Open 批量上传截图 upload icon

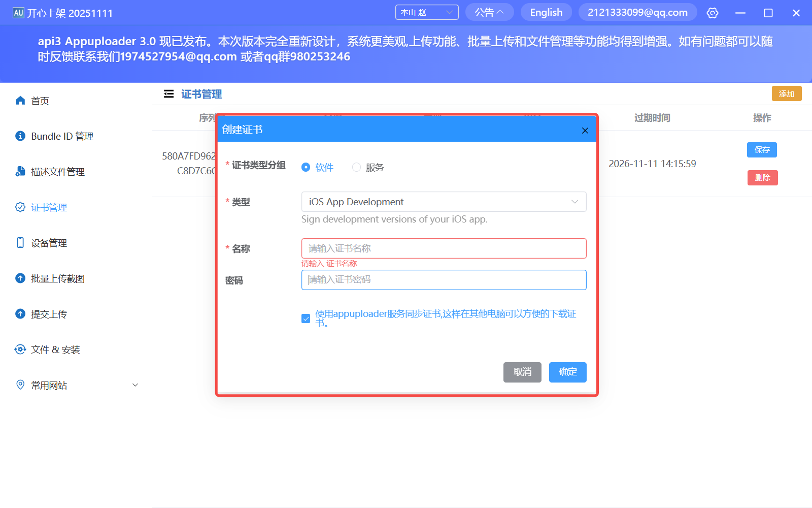tap(20, 278)
